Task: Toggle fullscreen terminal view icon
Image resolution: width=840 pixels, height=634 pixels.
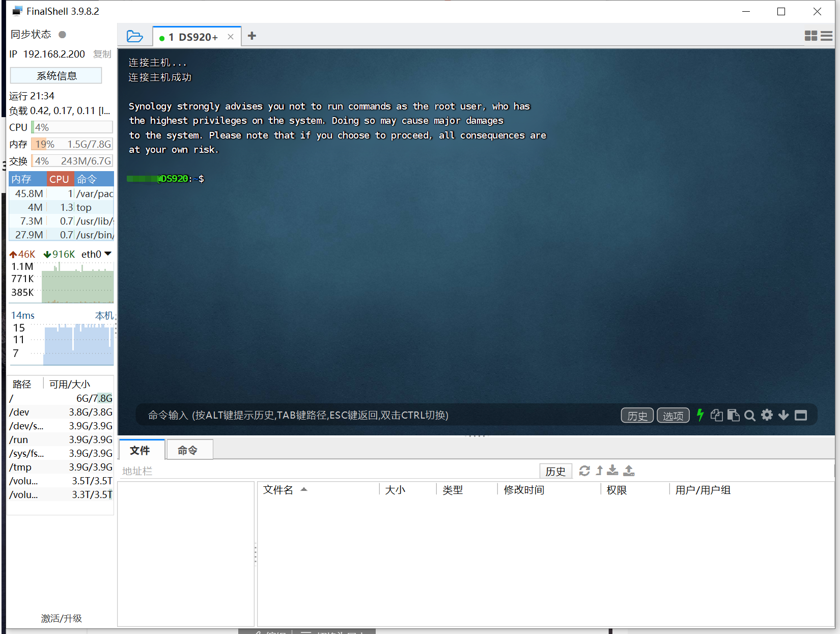Action: pyautogui.click(x=801, y=415)
